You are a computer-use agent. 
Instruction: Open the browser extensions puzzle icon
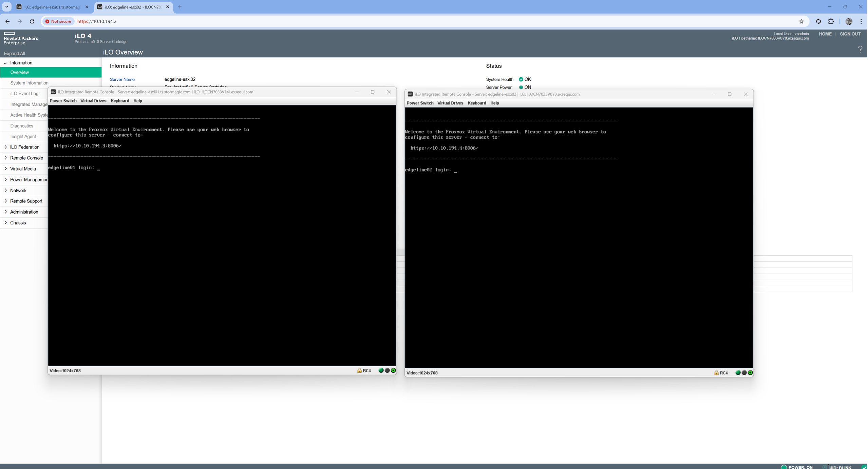point(831,21)
